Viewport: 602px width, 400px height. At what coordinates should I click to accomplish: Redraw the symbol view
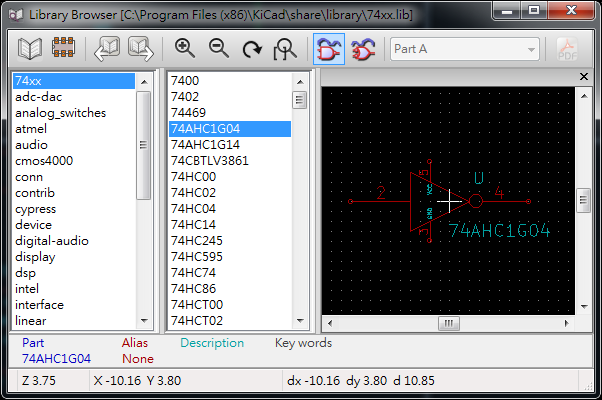252,49
